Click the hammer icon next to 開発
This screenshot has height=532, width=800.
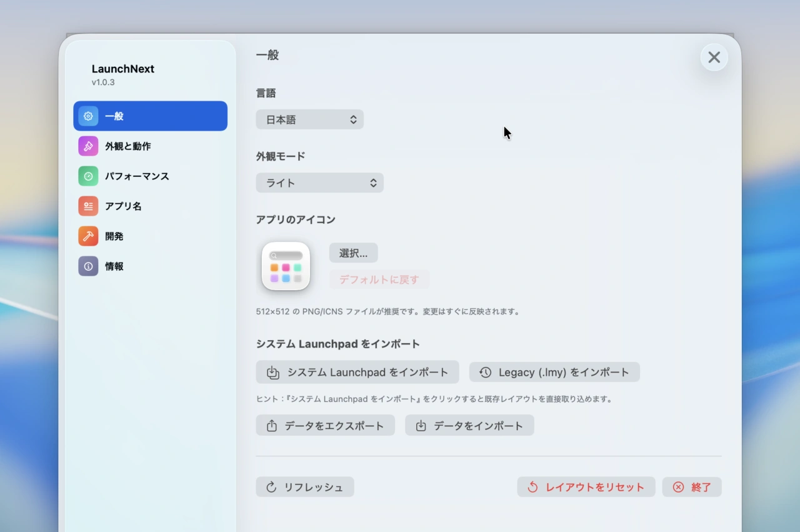click(x=88, y=236)
